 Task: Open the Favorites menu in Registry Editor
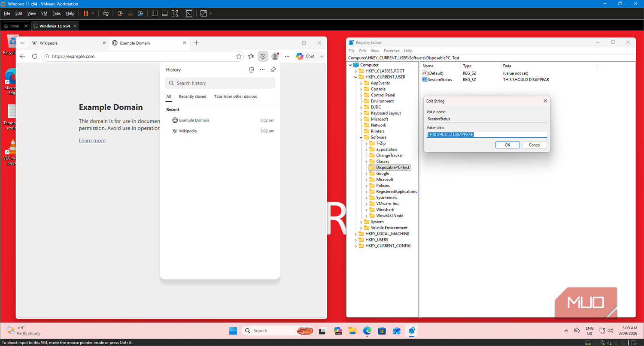click(x=392, y=51)
